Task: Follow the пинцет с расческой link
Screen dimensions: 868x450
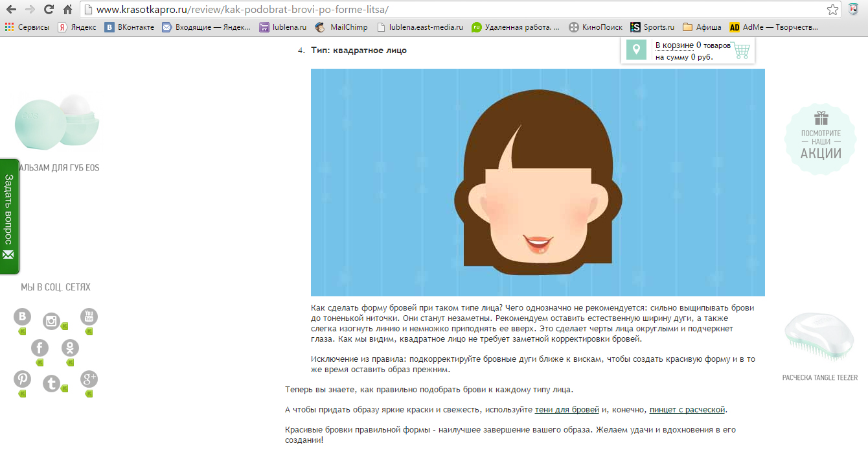Action: [x=688, y=410]
